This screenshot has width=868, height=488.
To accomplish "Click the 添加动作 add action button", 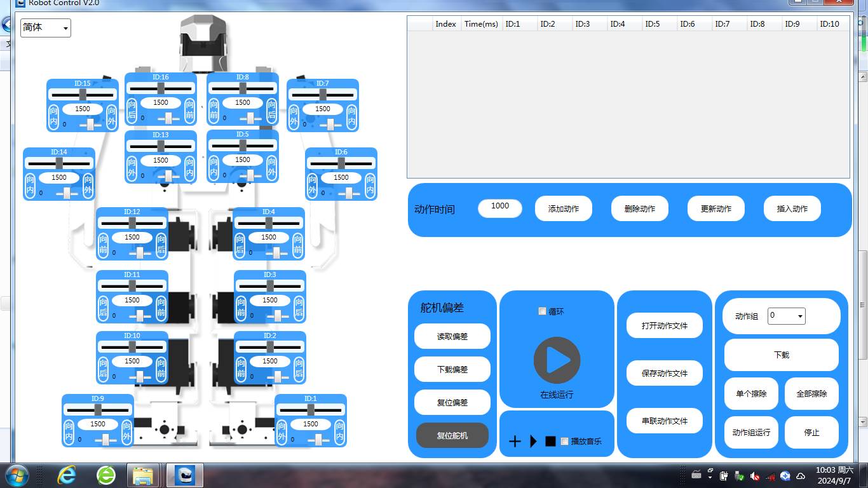I will pos(564,208).
